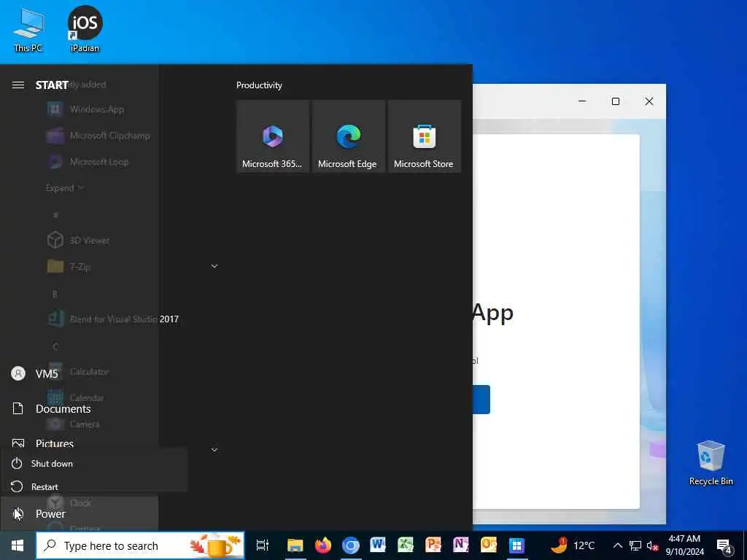The width and height of the screenshot is (747, 560).
Task: Launch the Microsoft Edge tile
Action: tap(348, 136)
